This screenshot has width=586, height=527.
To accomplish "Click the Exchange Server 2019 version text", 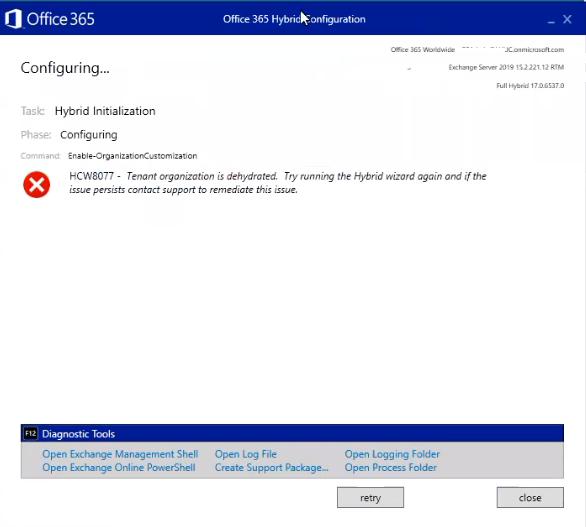I will tap(506, 67).
